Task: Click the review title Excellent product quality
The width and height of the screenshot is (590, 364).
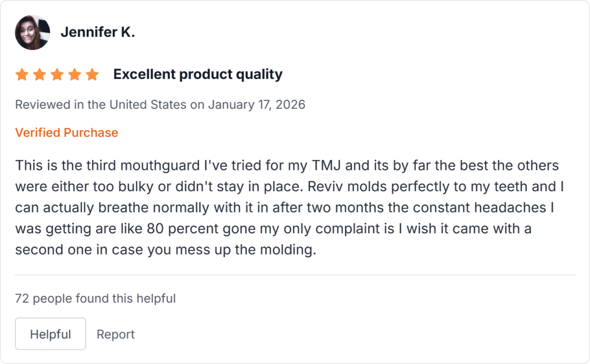Action: pyautogui.click(x=198, y=74)
